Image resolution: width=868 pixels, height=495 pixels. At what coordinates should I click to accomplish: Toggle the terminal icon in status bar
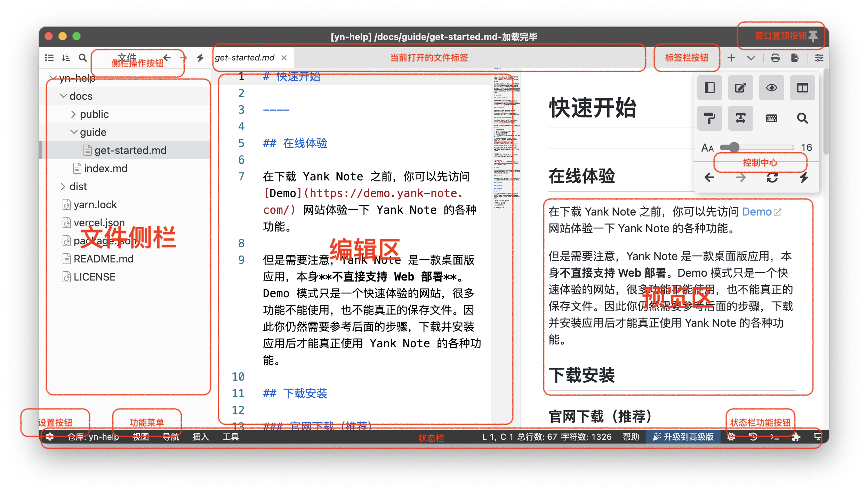point(774,437)
